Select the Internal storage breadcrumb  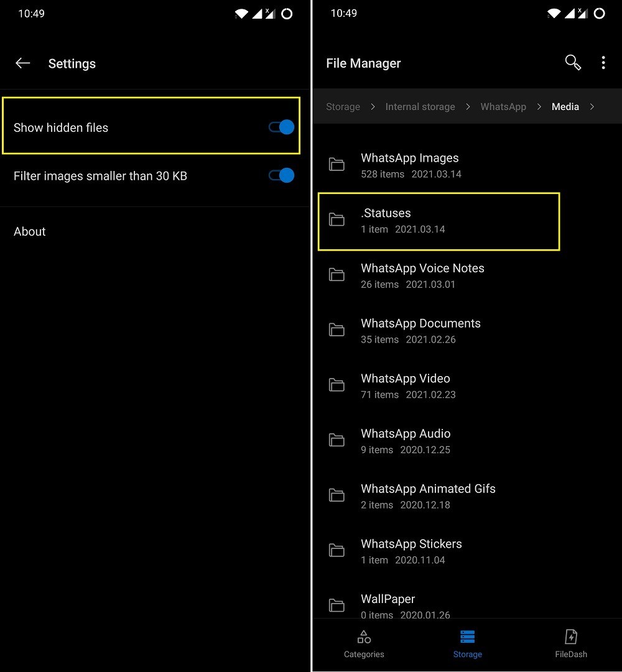(420, 106)
